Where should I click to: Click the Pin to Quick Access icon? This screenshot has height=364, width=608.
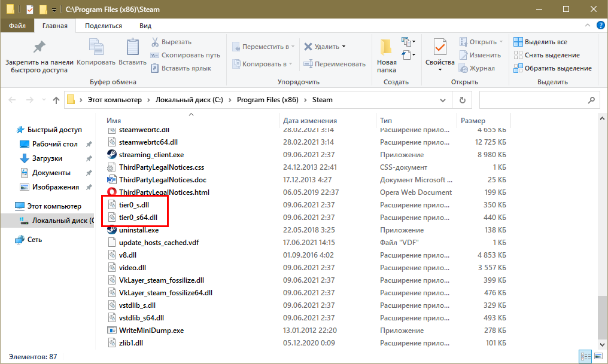tap(39, 47)
